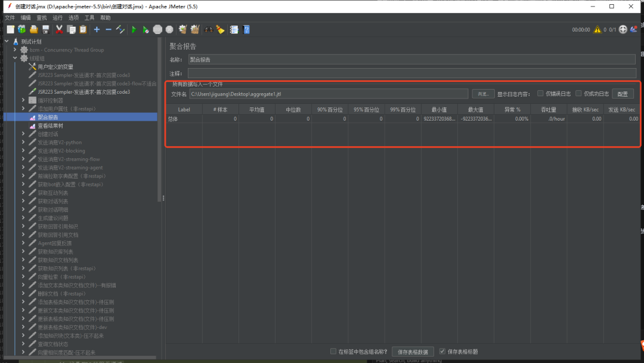Expand bzm - Concurrency Thread Group node
Image resolution: width=644 pixels, height=363 pixels.
click(x=15, y=50)
